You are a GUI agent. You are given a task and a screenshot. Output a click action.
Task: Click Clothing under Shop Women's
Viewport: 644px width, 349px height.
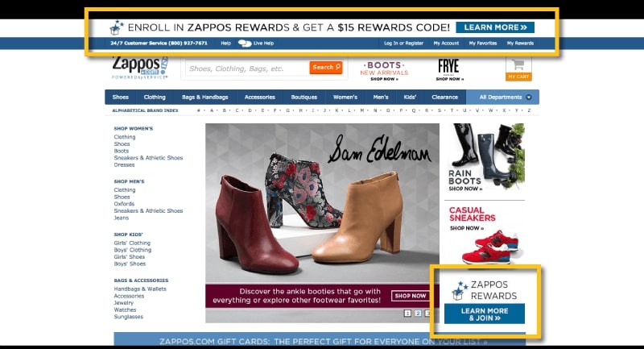125,137
